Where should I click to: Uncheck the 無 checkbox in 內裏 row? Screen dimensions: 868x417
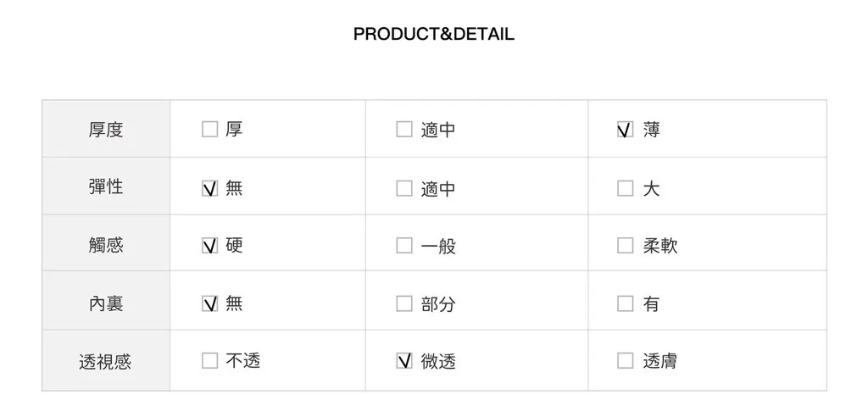click(x=209, y=303)
